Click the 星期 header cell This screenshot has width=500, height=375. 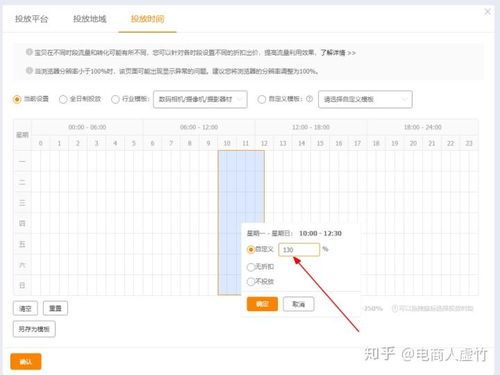point(22,135)
